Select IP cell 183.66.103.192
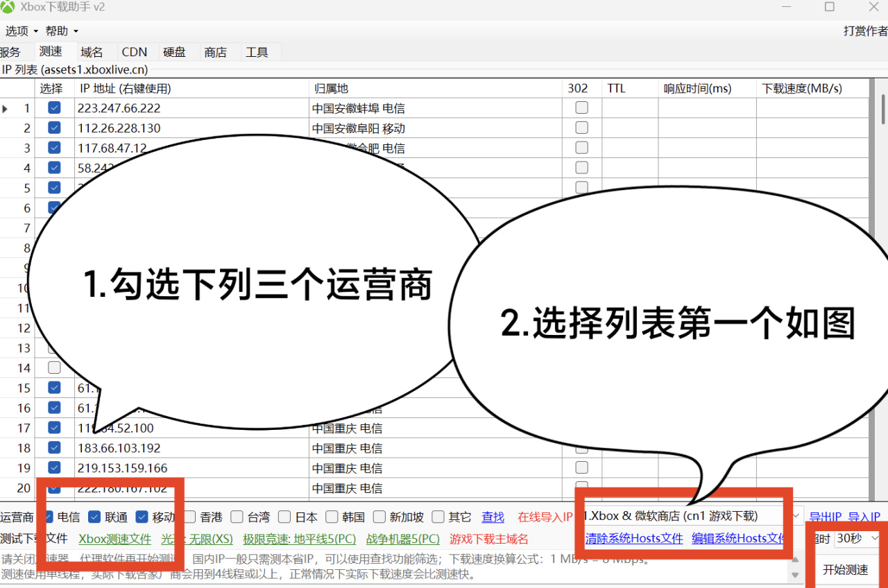 (191, 448)
